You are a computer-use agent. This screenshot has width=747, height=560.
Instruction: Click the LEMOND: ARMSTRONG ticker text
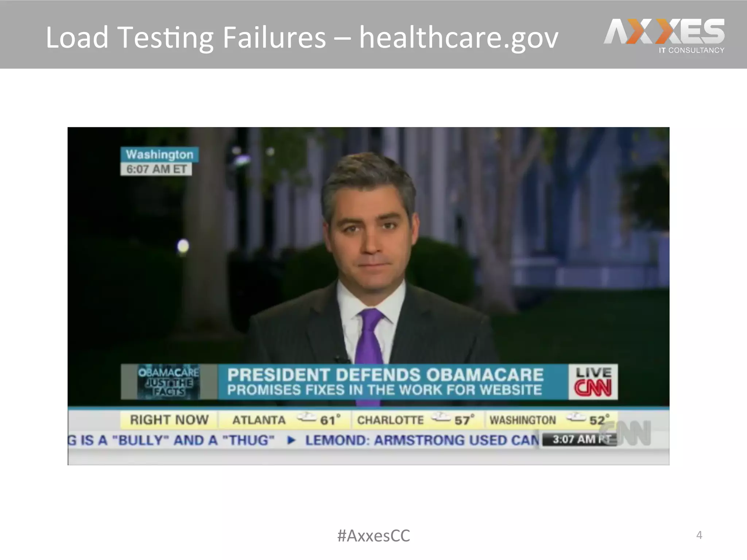(422, 440)
